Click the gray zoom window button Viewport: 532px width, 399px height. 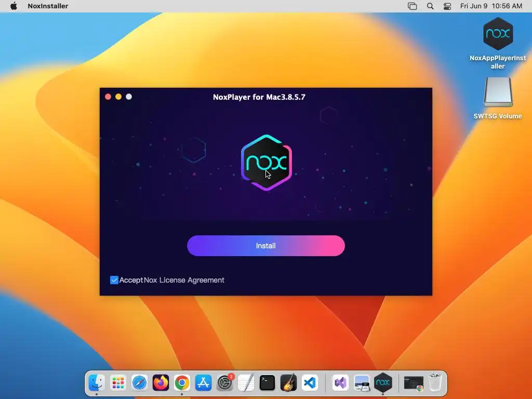point(129,97)
